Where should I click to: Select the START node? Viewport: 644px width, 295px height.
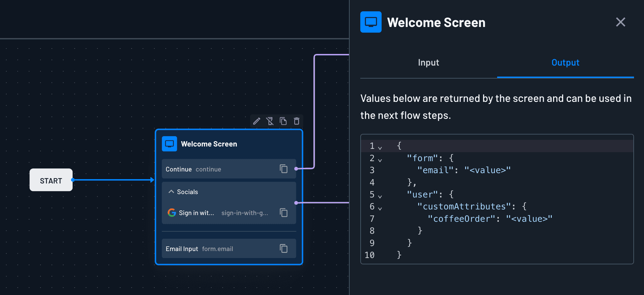(x=51, y=180)
